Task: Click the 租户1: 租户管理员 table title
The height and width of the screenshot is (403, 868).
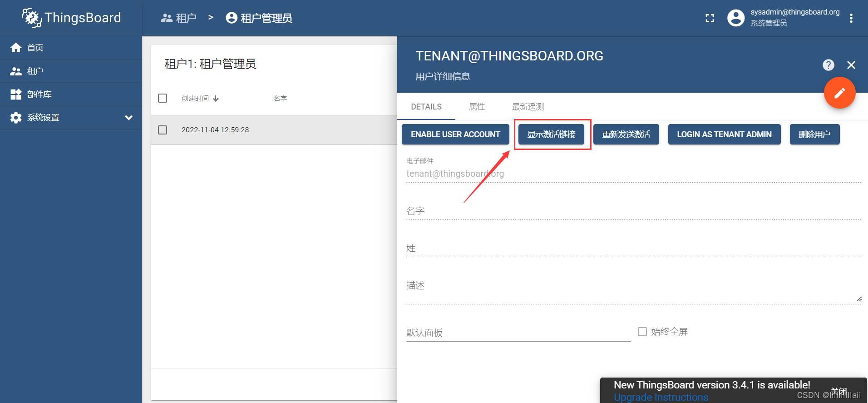Action: coord(210,64)
